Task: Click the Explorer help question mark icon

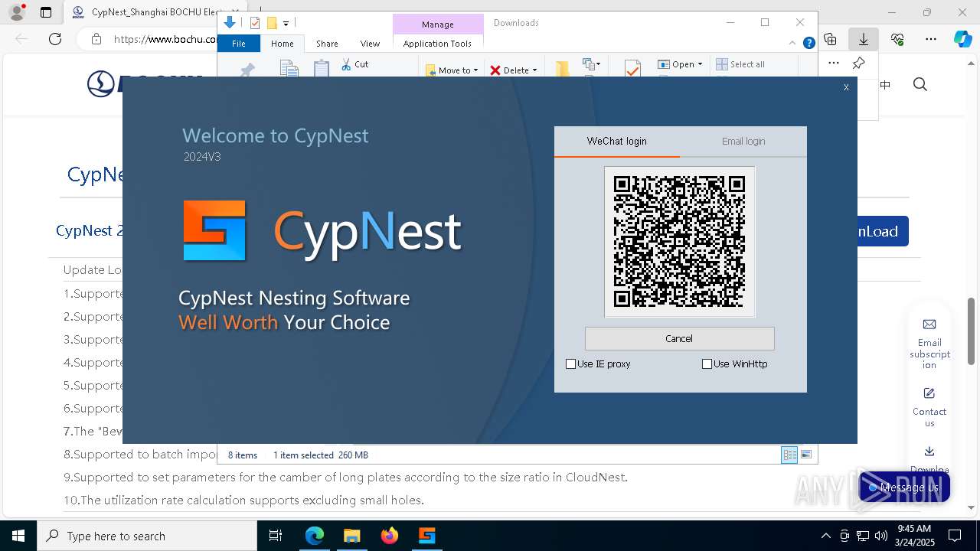Action: tap(808, 44)
